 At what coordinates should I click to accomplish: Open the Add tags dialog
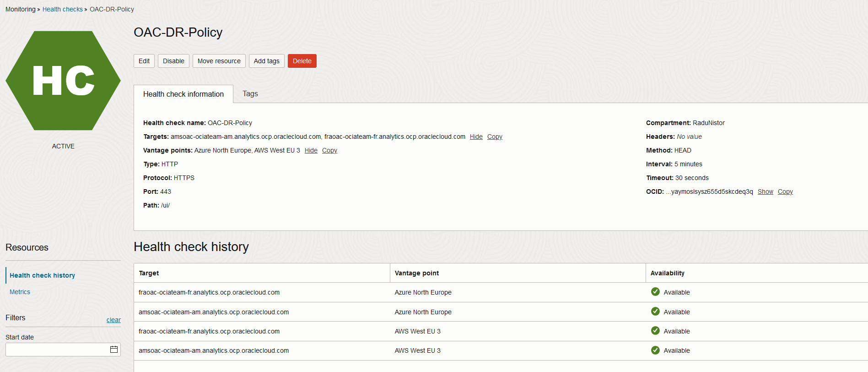tap(266, 61)
